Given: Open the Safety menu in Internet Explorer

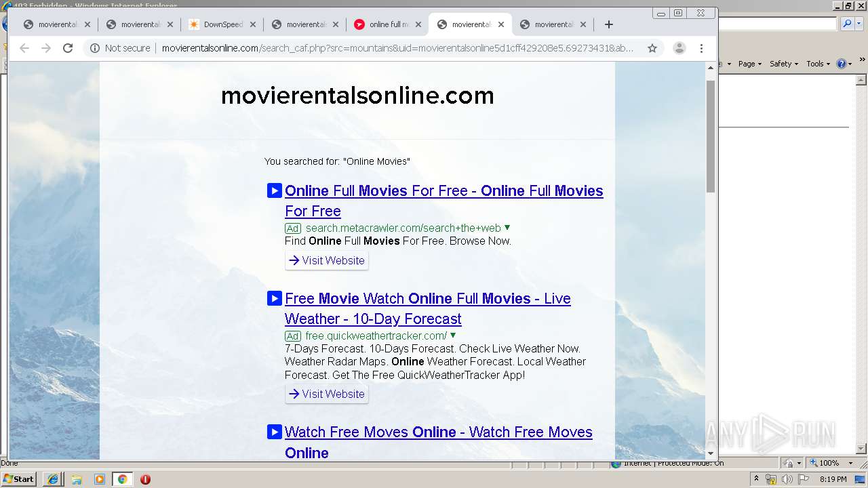Looking at the screenshot, I should (x=784, y=64).
